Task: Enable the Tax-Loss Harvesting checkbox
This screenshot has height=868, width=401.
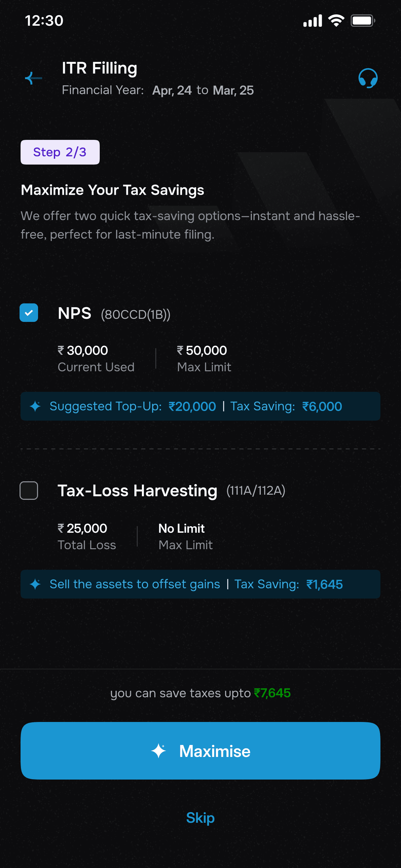Action: [29, 491]
